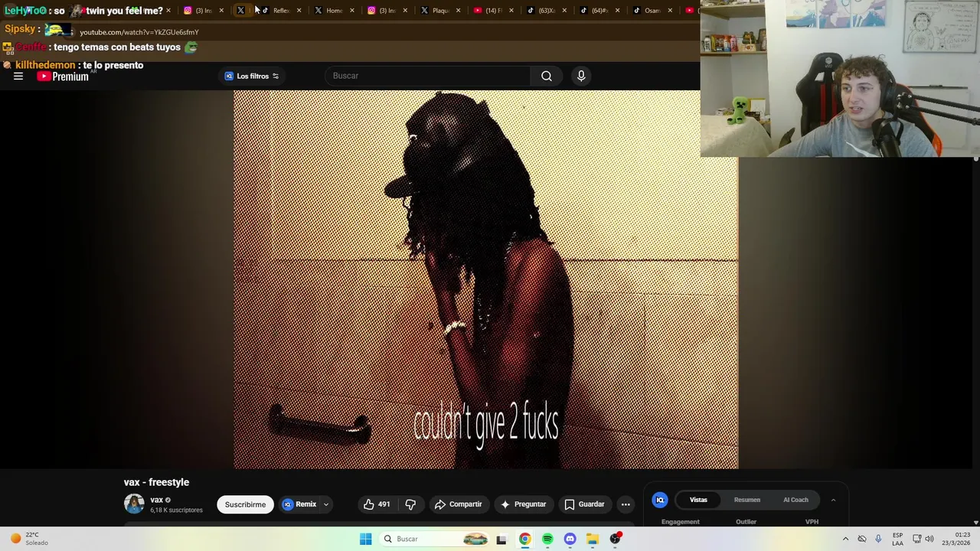Show hidden system tray icons
980x551 pixels.
click(845, 539)
